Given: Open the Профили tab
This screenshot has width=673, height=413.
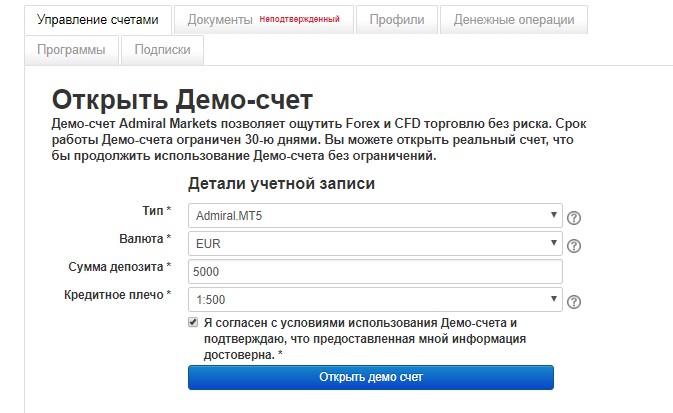Looking at the screenshot, I should (x=397, y=20).
